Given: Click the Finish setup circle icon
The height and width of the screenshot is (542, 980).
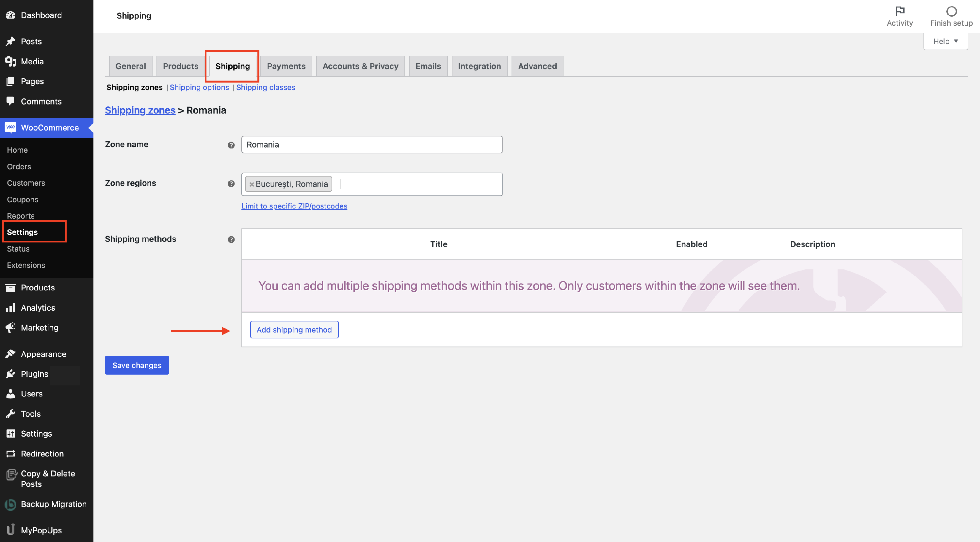Looking at the screenshot, I should pos(951,11).
